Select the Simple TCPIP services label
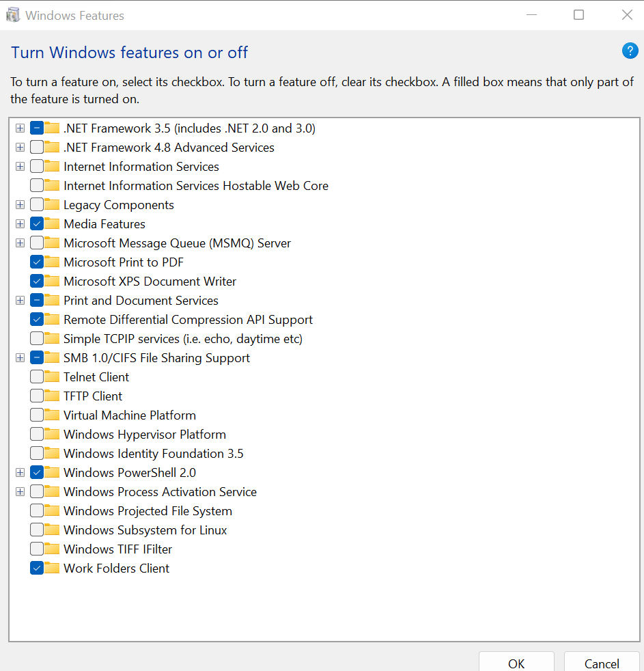 click(183, 339)
